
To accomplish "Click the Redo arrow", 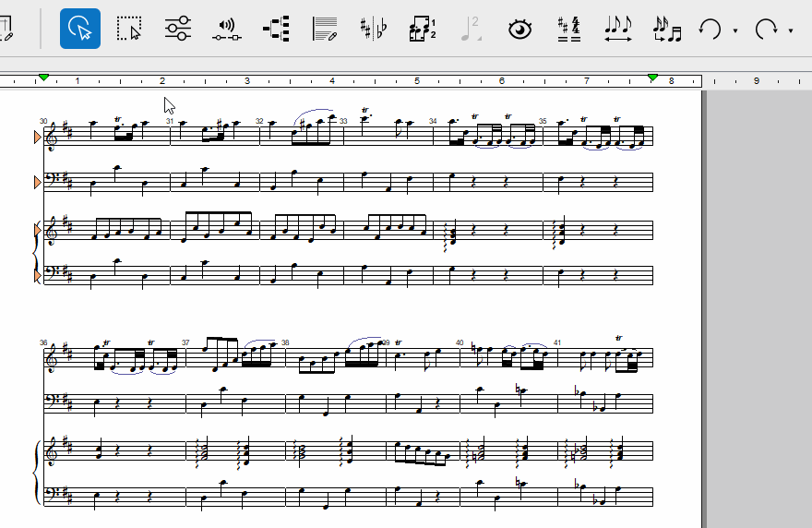I will tap(766, 29).
